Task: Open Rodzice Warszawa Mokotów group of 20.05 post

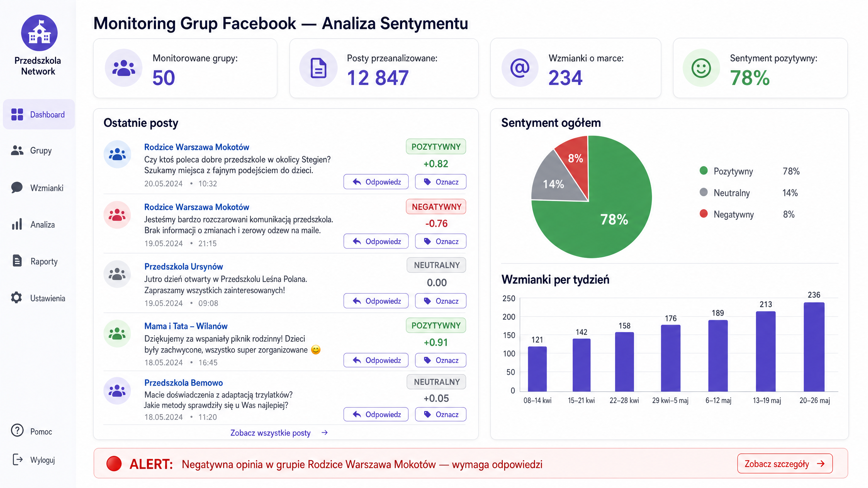Action: pos(197,147)
